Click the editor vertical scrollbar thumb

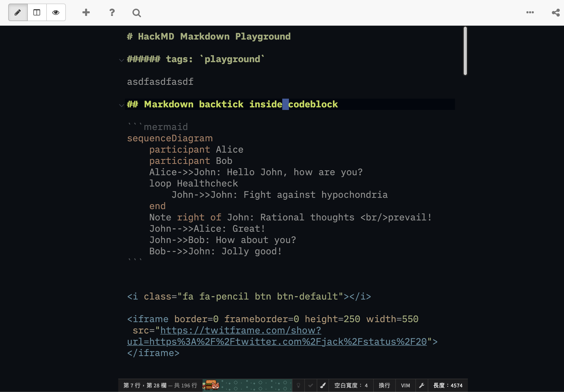point(465,51)
